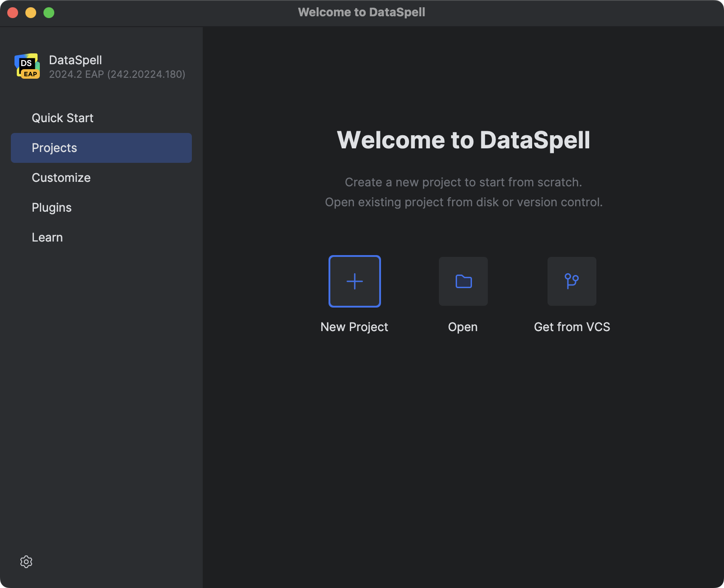Click the Get from VCS label
This screenshot has width=724, height=588.
click(572, 327)
